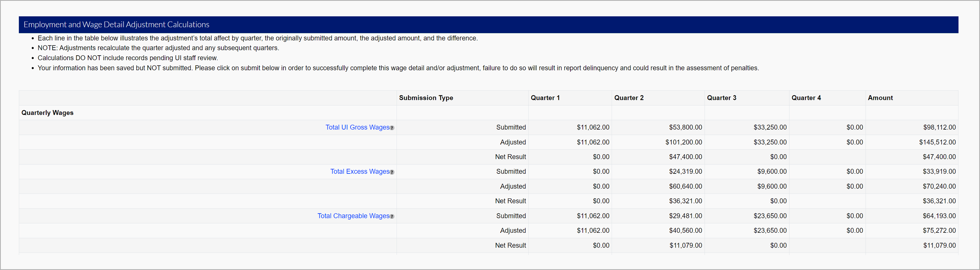
Task: Click the Quarter 4 column header
Action: 806,98
